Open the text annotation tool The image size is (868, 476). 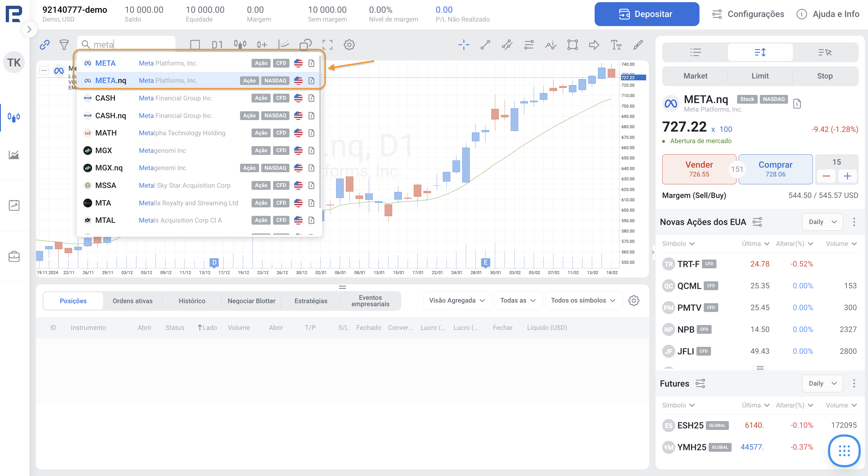(x=616, y=45)
